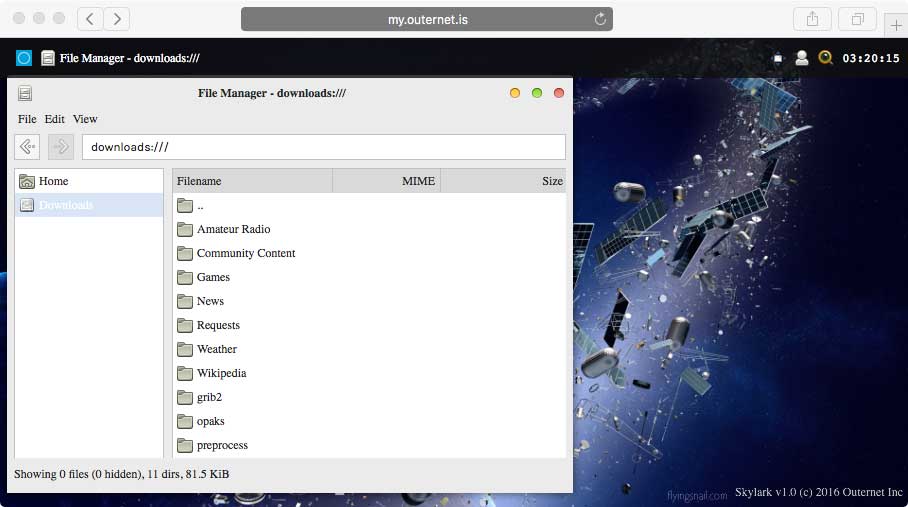Screen dimensions: 908x507
Task: Click the parent directory folder icon
Action: (x=185, y=205)
